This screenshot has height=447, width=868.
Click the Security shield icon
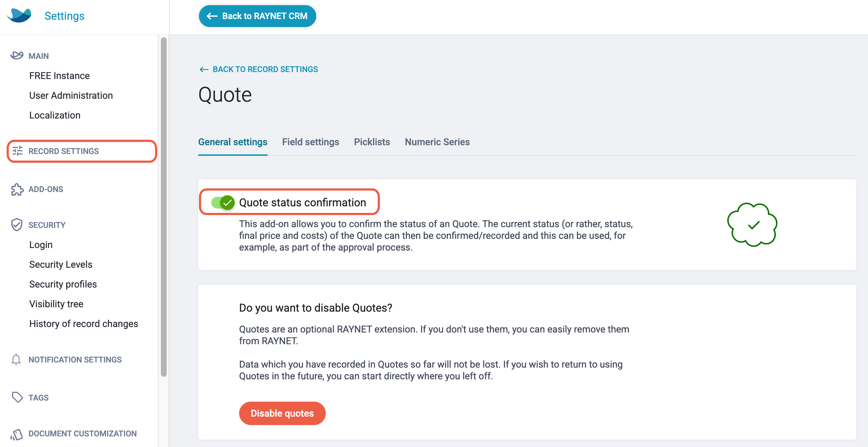(x=17, y=225)
